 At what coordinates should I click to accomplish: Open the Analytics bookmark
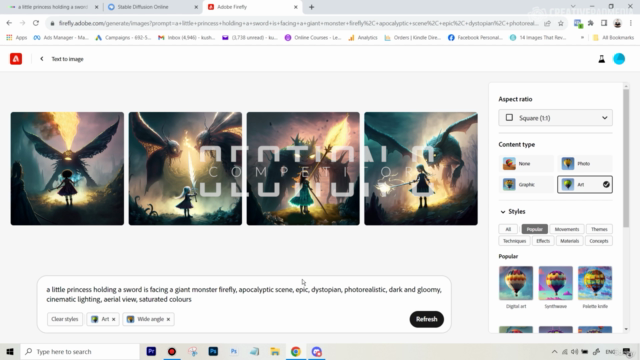coord(363,38)
